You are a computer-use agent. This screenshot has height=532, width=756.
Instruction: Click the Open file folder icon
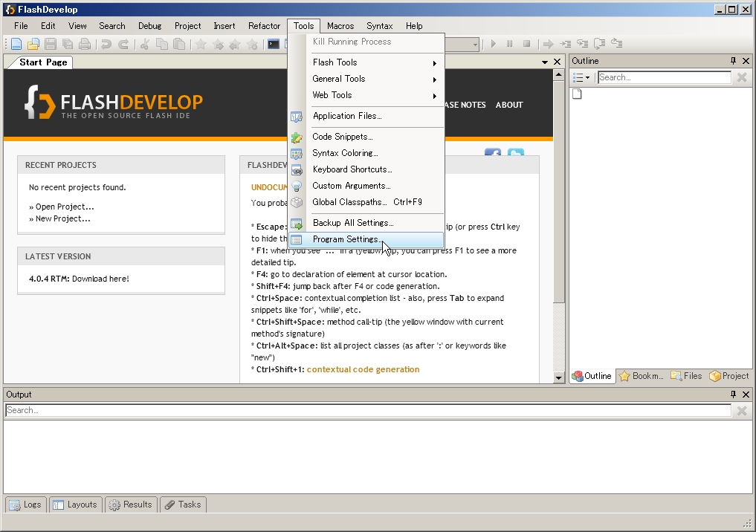(33, 44)
